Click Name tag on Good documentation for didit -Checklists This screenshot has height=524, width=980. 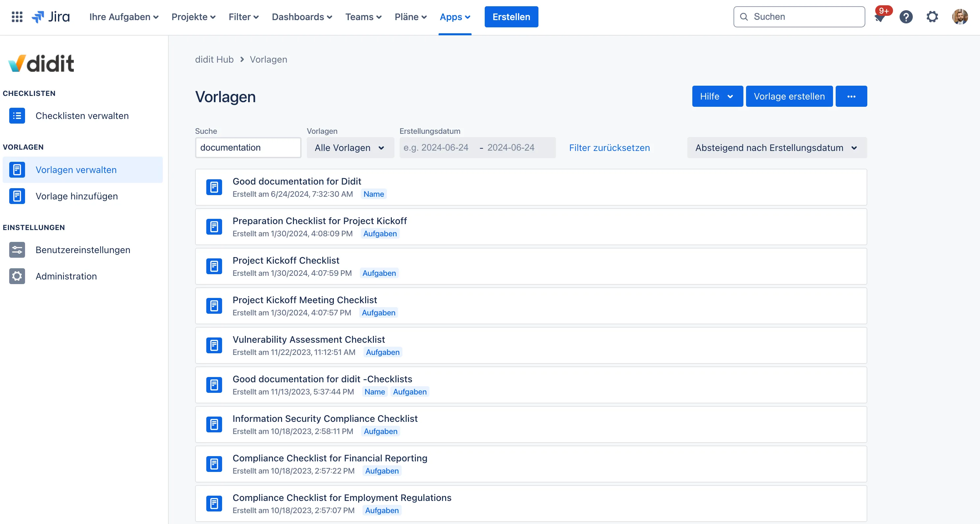(375, 392)
